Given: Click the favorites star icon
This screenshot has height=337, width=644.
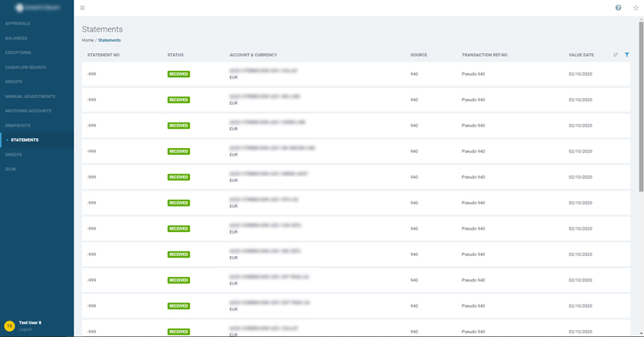Looking at the screenshot, I should pyautogui.click(x=636, y=8).
